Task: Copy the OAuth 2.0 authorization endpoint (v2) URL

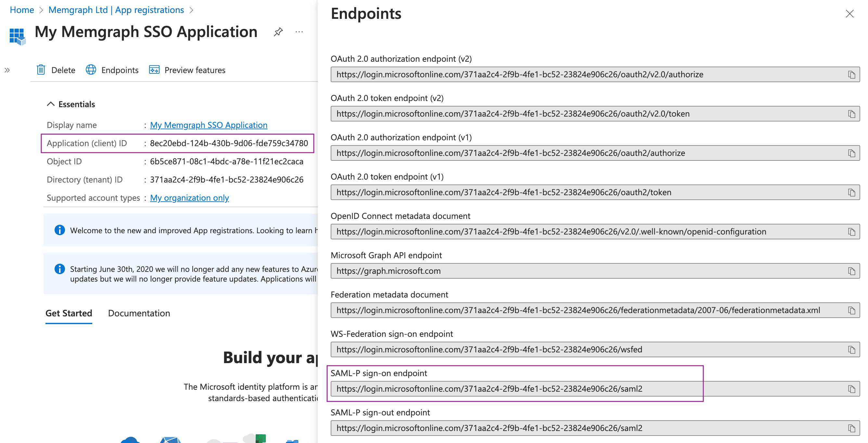Action: (x=851, y=74)
